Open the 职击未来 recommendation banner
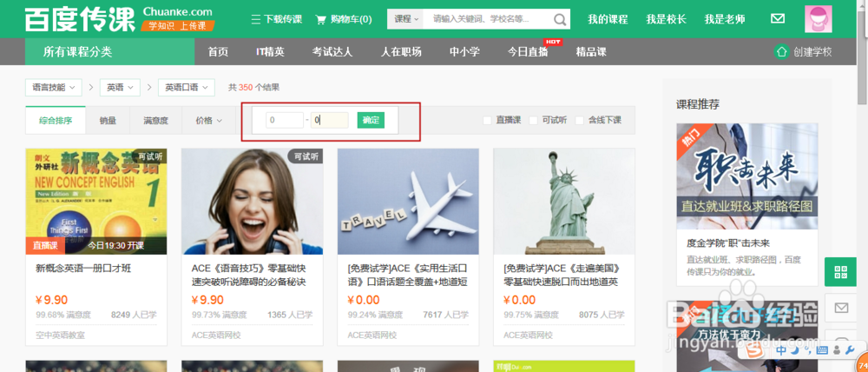This screenshot has height=372, width=868. pyautogui.click(x=746, y=176)
